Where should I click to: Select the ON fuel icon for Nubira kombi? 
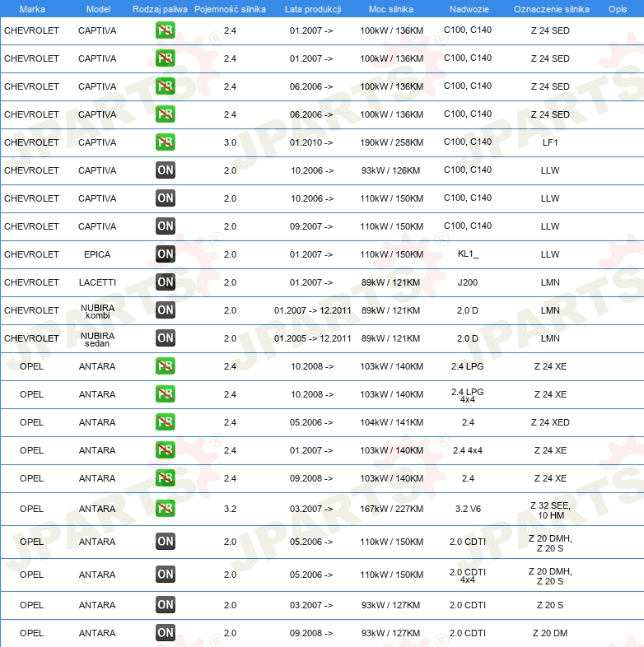click(x=166, y=310)
